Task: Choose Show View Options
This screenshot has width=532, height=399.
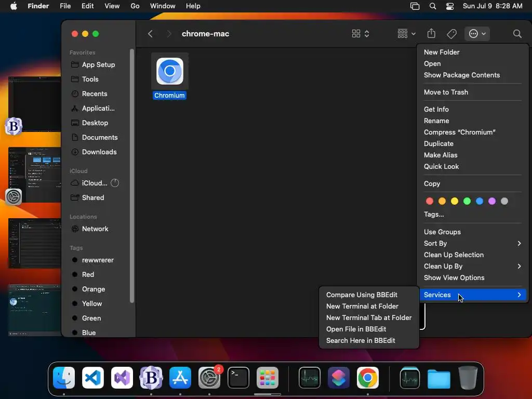Action: pyautogui.click(x=472, y=278)
